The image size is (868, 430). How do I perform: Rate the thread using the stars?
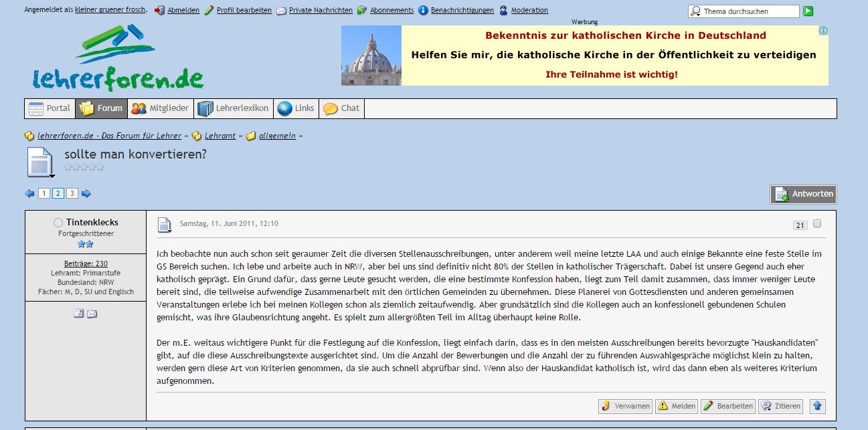click(x=84, y=167)
